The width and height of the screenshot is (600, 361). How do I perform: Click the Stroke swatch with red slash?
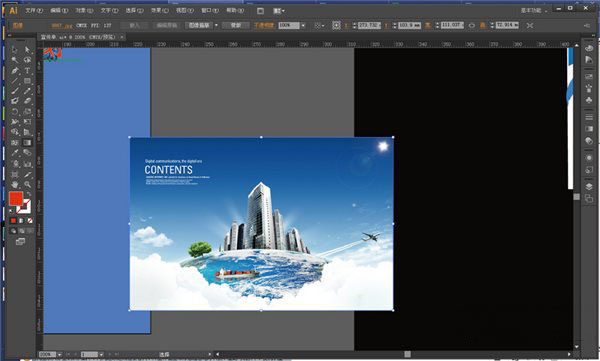[25, 207]
